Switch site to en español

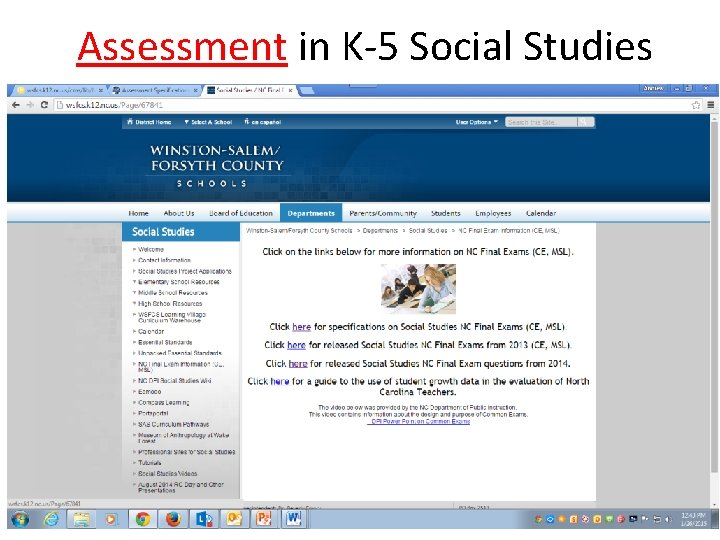point(263,122)
